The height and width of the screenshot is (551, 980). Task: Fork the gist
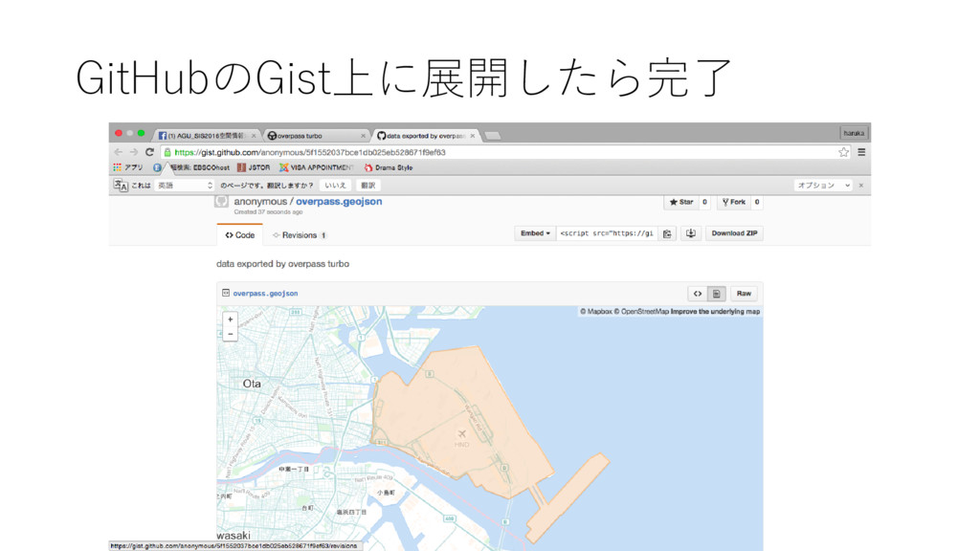pyautogui.click(x=734, y=202)
